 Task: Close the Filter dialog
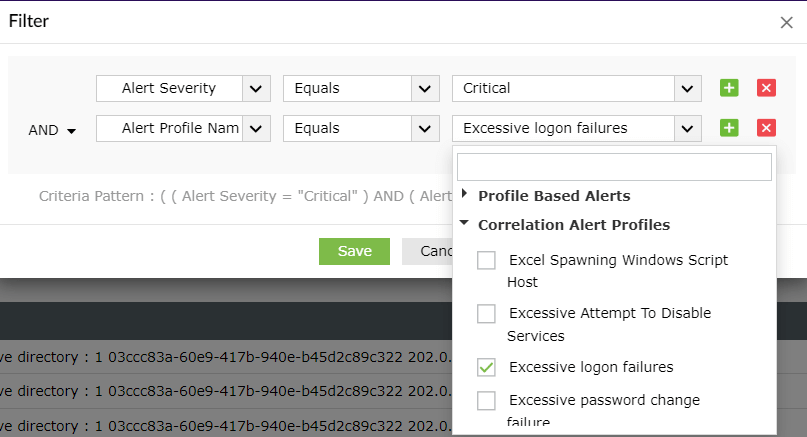[x=786, y=22]
